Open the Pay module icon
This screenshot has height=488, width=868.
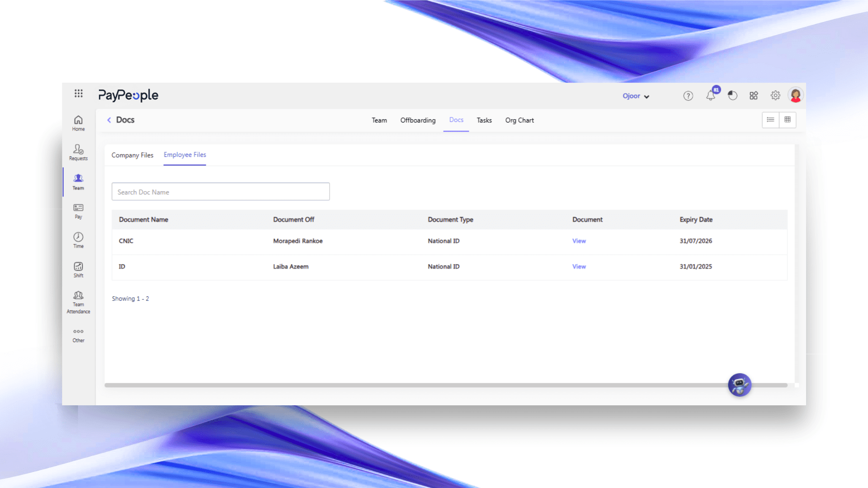[x=78, y=211]
